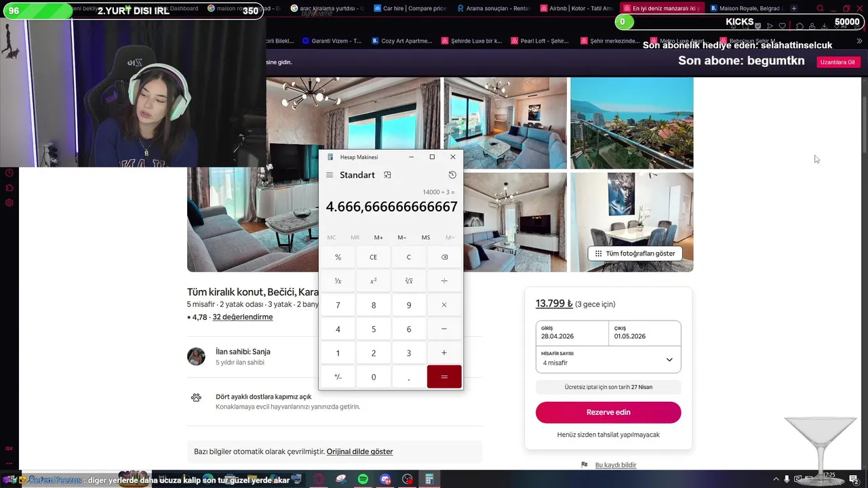This screenshot has width=868, height=488.
Task: Click the calculator x squared key
Action: (x=373, y=281)
